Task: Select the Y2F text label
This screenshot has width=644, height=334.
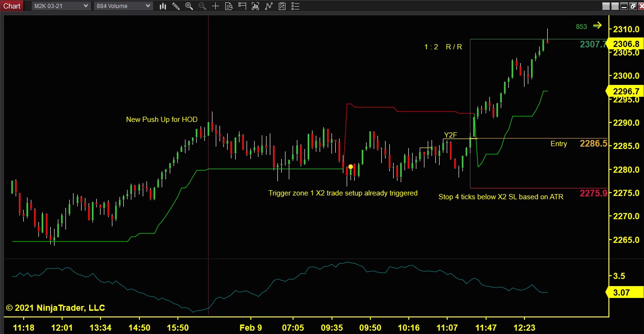Action: (x=451, y=135)
